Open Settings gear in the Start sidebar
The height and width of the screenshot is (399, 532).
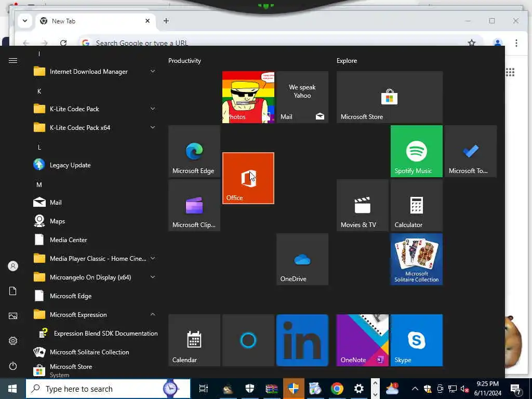click(x=13, y=341)
